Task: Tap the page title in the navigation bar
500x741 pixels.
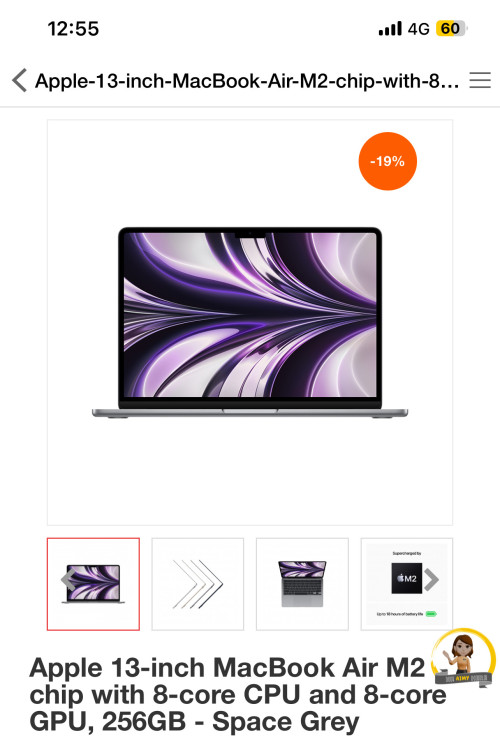Action: [247, 81]
